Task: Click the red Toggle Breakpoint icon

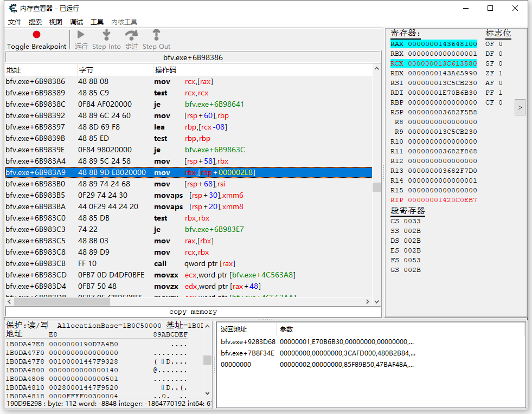Action: [x=36, y=35]
